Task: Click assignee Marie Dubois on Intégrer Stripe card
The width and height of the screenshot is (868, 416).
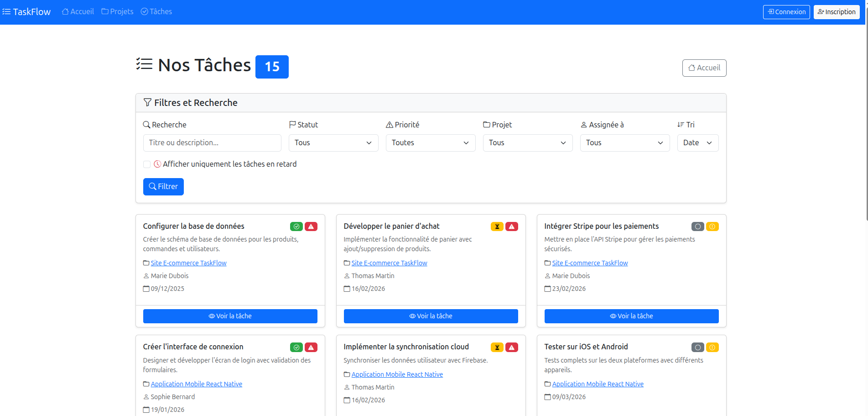Action: click(571, 276)
